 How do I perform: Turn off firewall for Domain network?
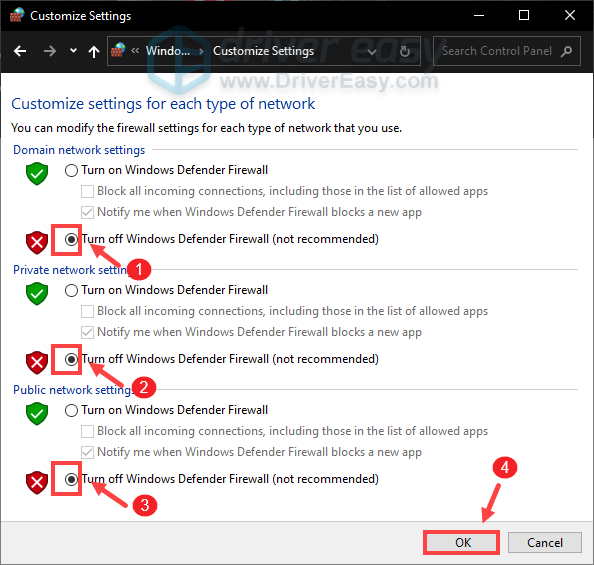71,239
